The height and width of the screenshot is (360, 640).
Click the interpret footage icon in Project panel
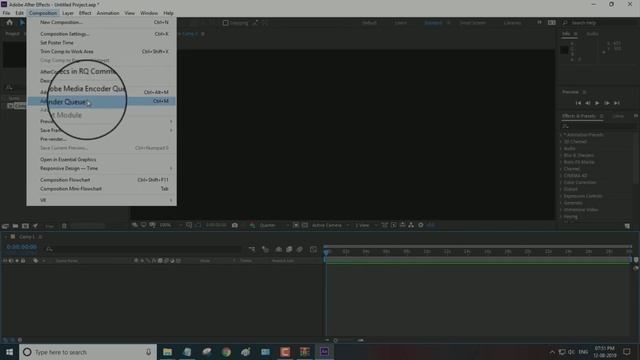pos(5,226)
